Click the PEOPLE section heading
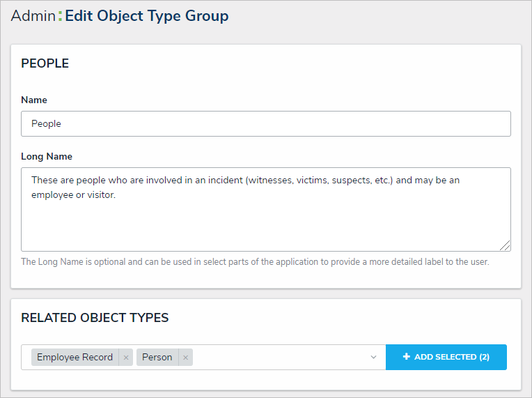The height and width of the screenshot is (398, 532). click(x=45, y=64)
